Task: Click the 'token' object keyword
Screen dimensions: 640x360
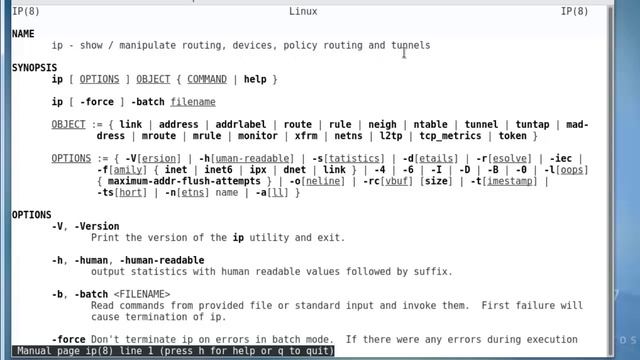Action: click(x=513, y=136)
